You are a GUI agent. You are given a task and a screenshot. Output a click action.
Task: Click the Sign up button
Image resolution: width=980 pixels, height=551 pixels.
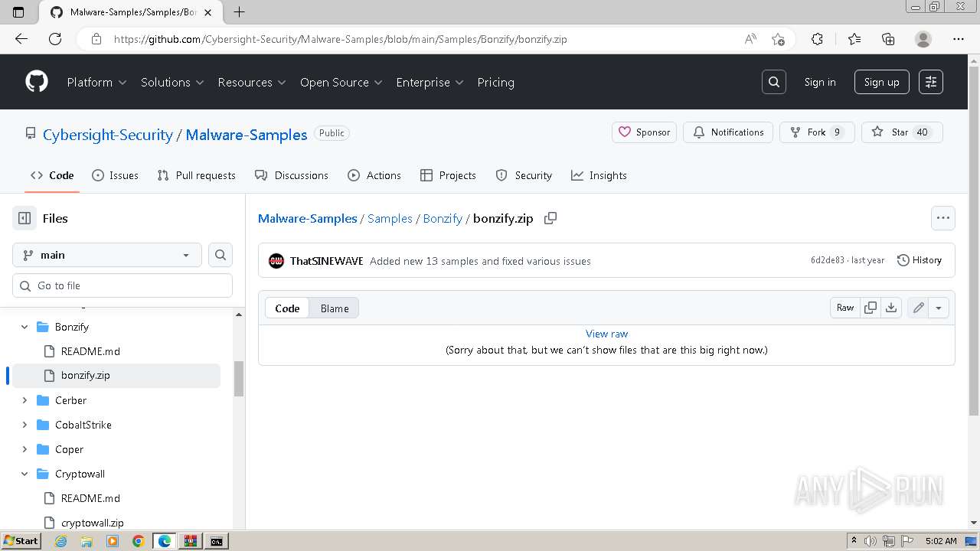point(881,82)
